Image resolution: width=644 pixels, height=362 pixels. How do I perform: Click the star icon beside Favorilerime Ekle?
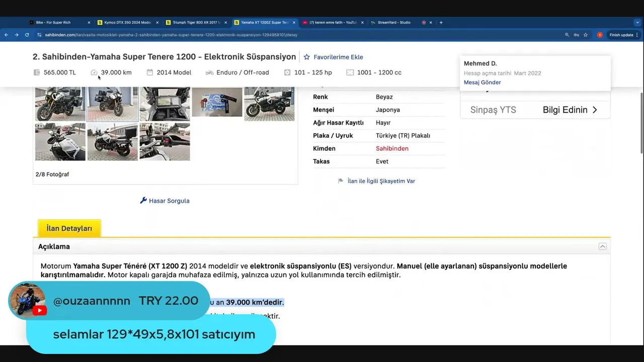306,57
